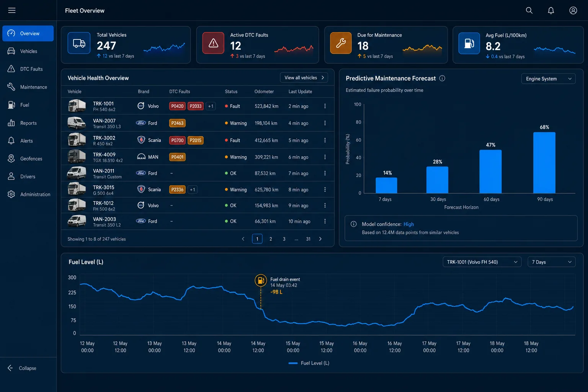This screenshot has height=392, width=588.
Task: Open the user profile icon
Action: point(573,10)
